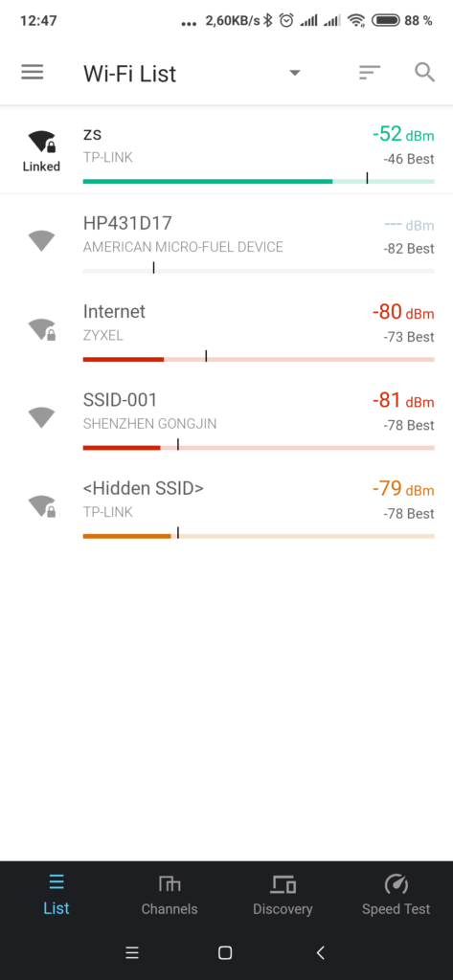Image resolution: width=453 pixels, height=980 pixels.
Task: Expand the Wi-Fi List title dropdown arrow
Action: coord(295,73)
